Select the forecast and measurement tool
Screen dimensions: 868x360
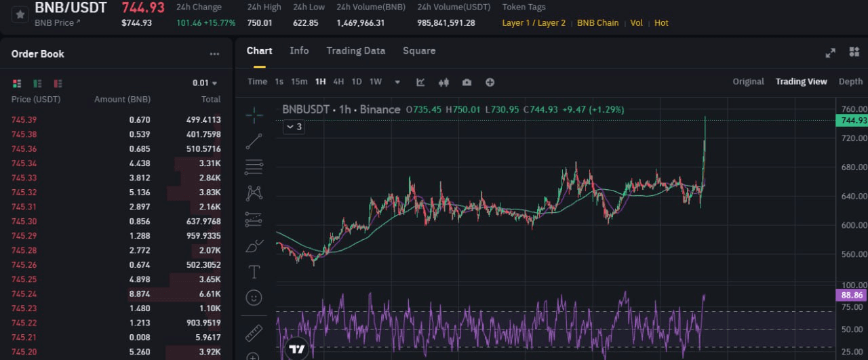pyautogui.click(x=254, y=219)
